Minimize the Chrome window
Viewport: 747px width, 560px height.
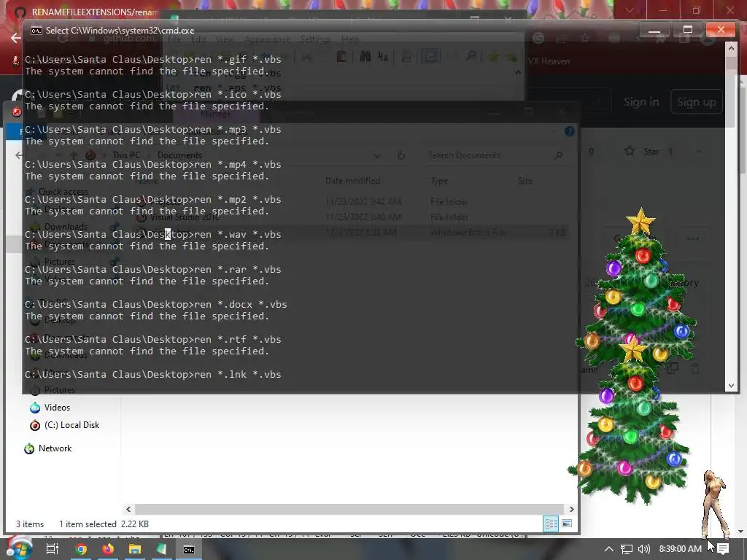[x=663, y=10]
